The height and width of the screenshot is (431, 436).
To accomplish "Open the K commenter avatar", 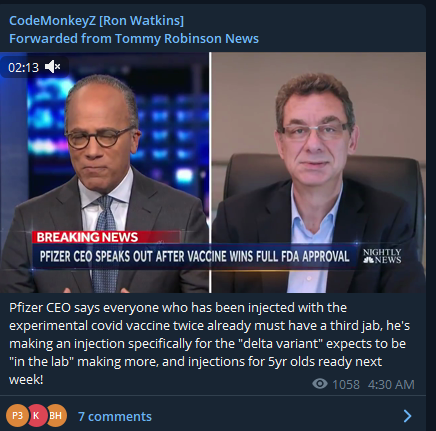I will pos(36,415).
